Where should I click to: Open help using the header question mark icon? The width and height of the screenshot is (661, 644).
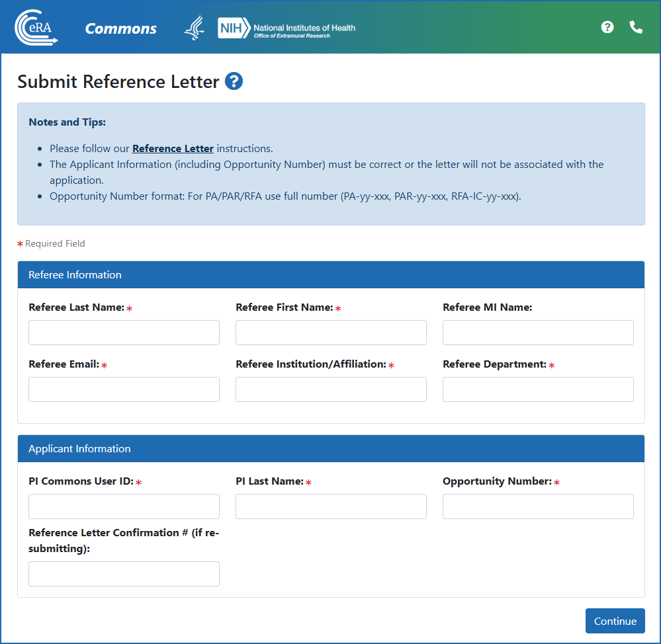607,27
